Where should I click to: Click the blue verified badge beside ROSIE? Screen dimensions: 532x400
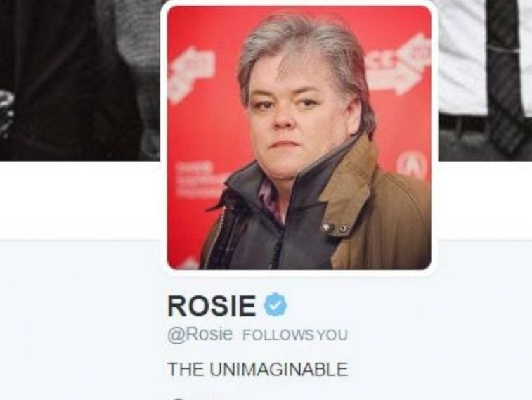(275, 306)
